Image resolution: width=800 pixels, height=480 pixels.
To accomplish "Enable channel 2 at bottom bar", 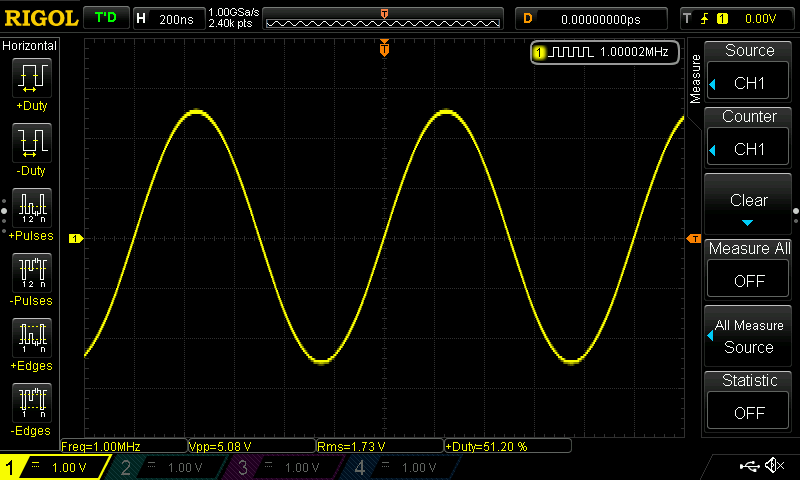I will click(161, 467).
